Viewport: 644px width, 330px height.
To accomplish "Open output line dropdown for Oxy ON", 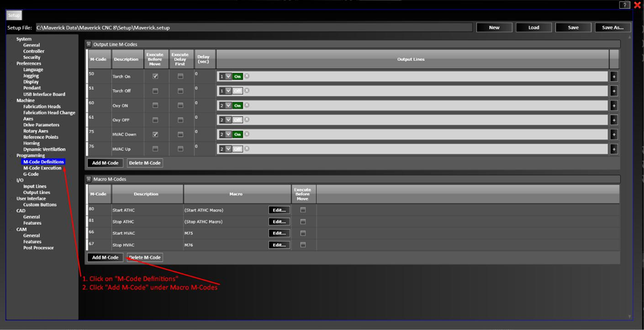I will tap(228, 106).
